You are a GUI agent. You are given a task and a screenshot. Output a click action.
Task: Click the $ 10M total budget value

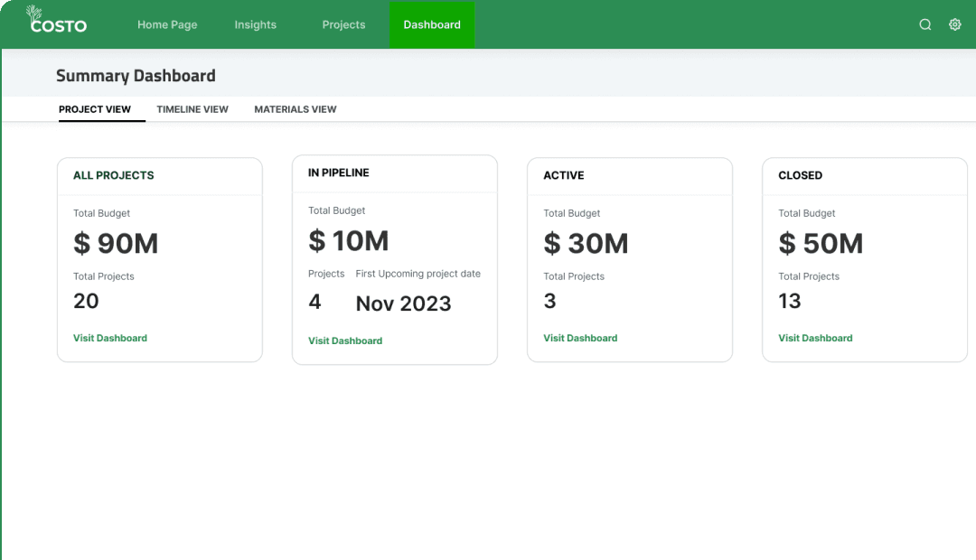coord(349,241)
